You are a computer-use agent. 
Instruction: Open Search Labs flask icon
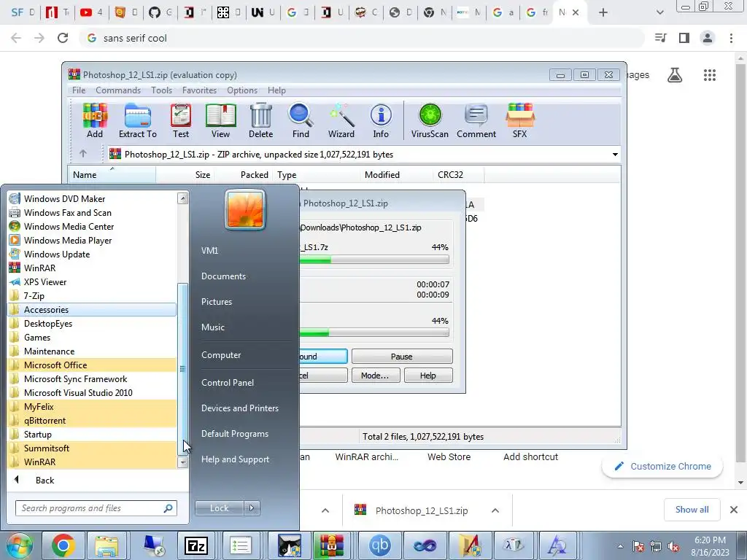tap(675, 75)
